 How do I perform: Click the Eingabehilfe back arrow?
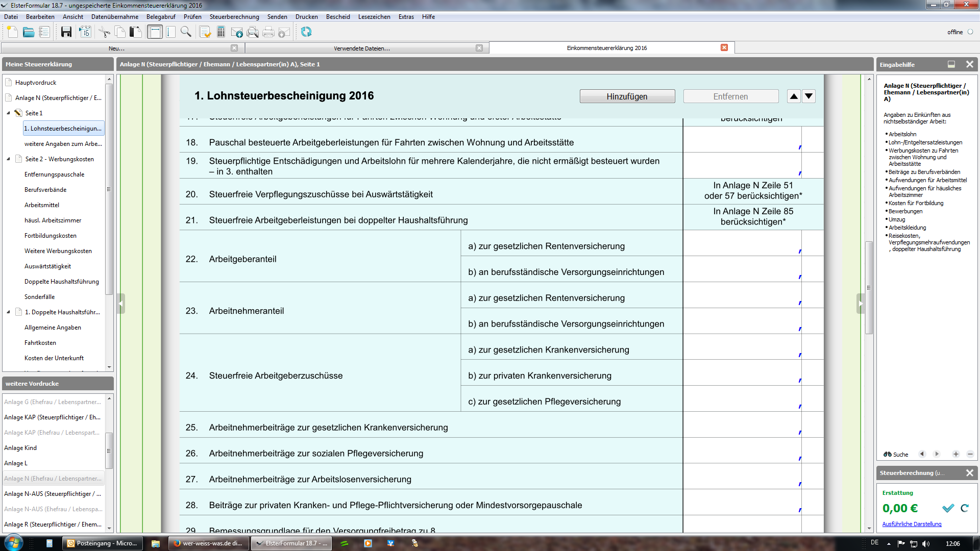point(922,454)
